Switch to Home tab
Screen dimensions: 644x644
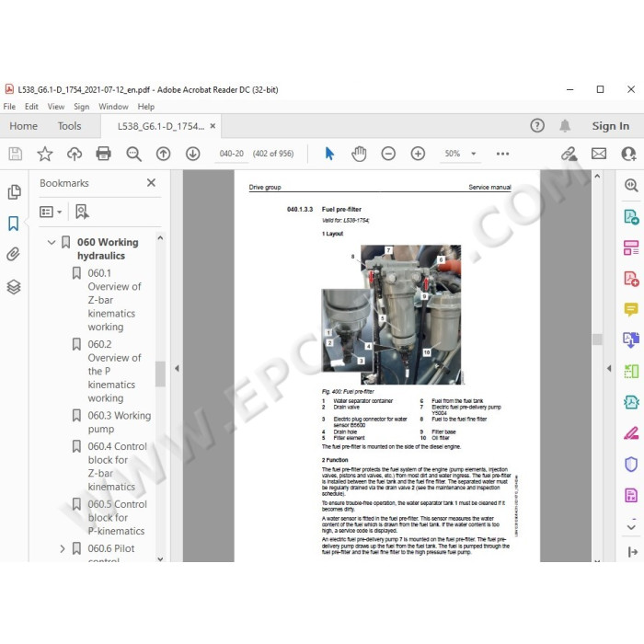tap(23, 126)
